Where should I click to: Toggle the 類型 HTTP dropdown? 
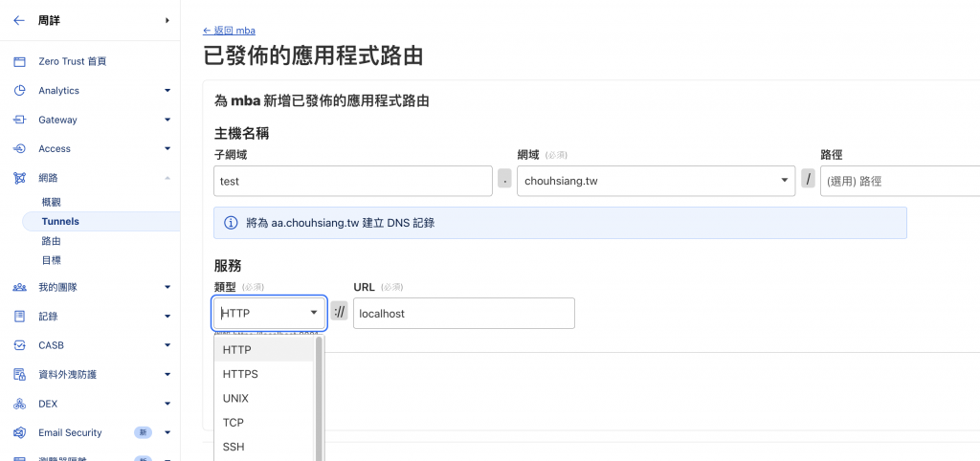[x=269, y=313]
